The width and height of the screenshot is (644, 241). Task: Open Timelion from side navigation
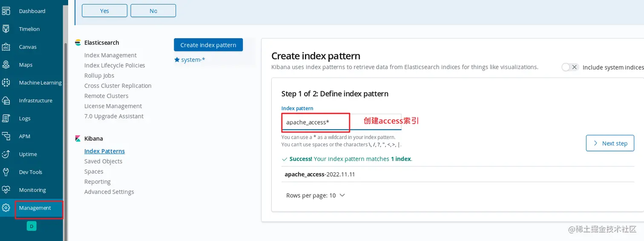pos(29,29)
